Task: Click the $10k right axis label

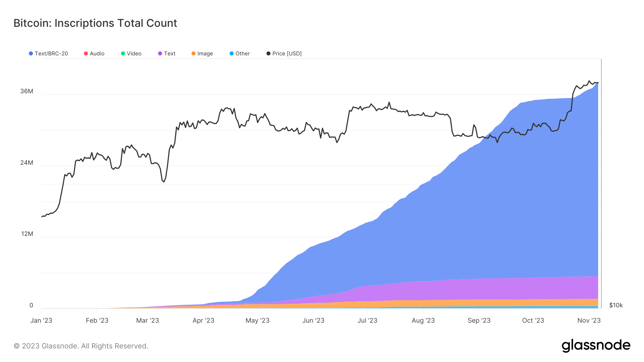Action: (616, 305)
